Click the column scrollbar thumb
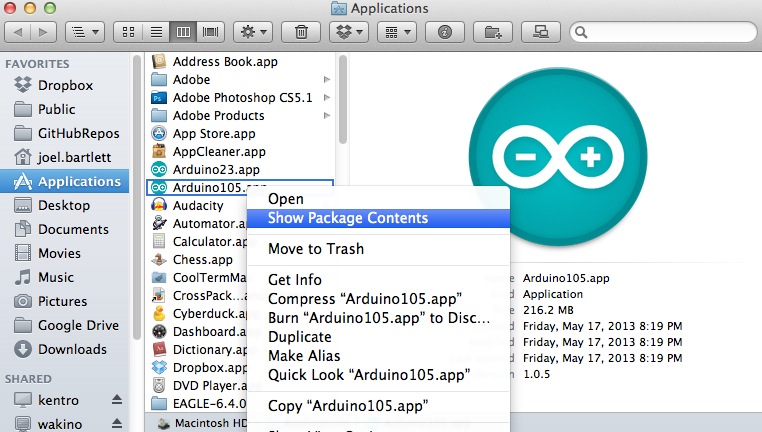 [x=343, y=100]
